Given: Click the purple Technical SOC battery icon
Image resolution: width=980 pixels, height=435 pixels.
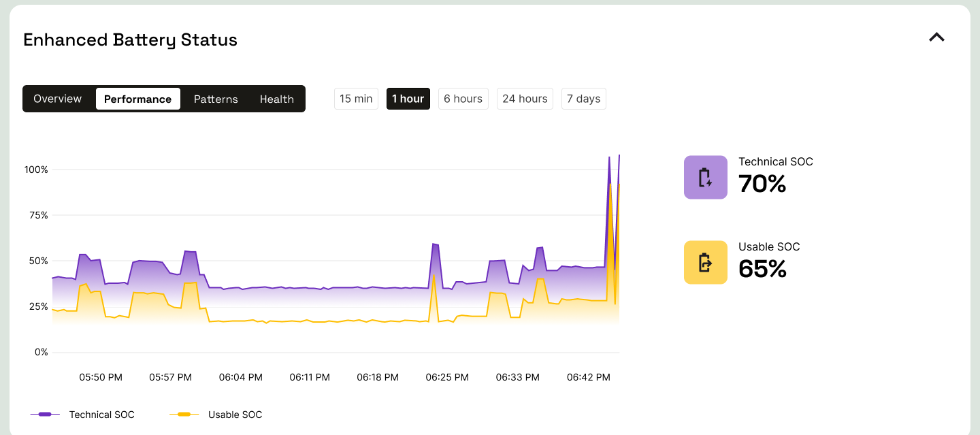Looking at the screenshot, I should [x=705, y=177].
